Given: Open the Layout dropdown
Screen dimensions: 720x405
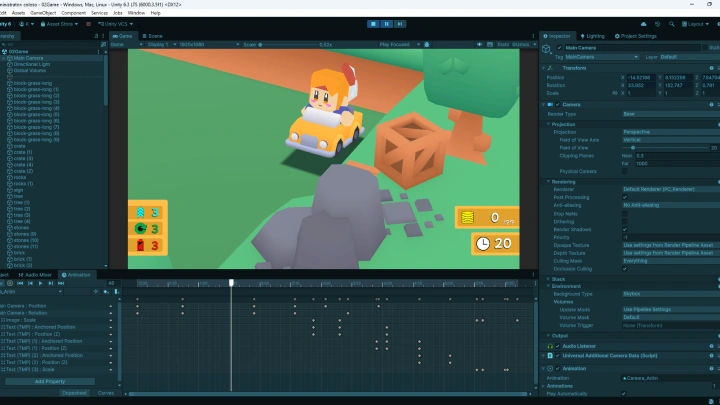Looking at the screenshot, I should click(695, 24).
